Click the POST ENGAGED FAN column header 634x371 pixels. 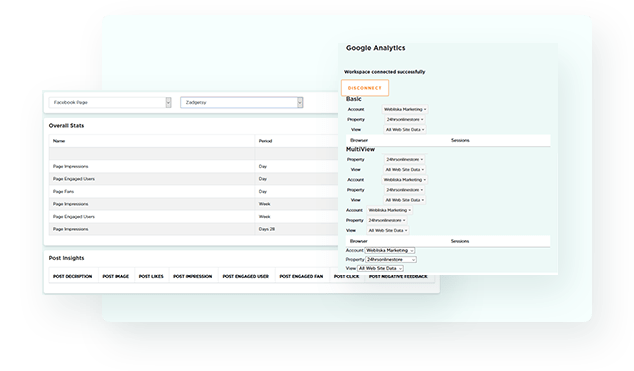pos(301,276)
